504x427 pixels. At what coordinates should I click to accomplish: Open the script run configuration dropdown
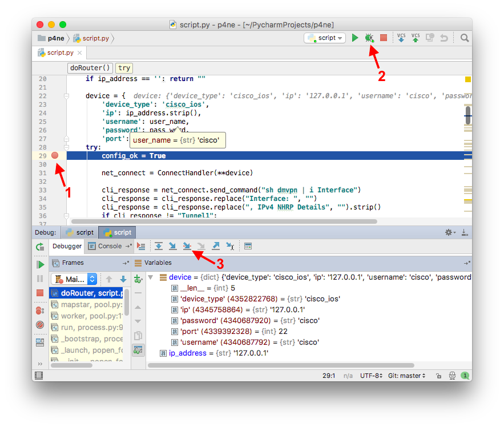click(325, 38)
